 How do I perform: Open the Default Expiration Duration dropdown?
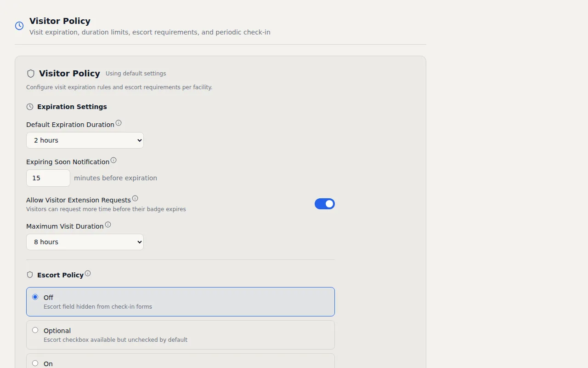point(85,140)
